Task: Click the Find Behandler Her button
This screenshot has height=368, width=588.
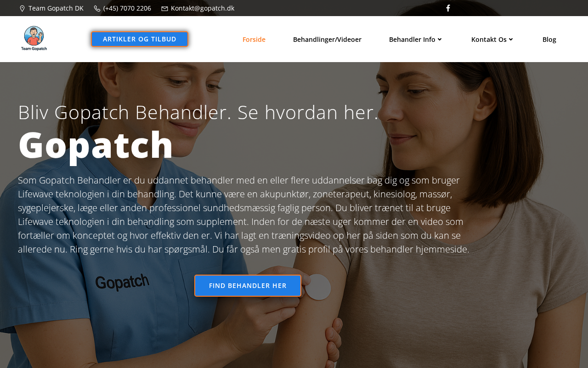Action: pos(248,286)
